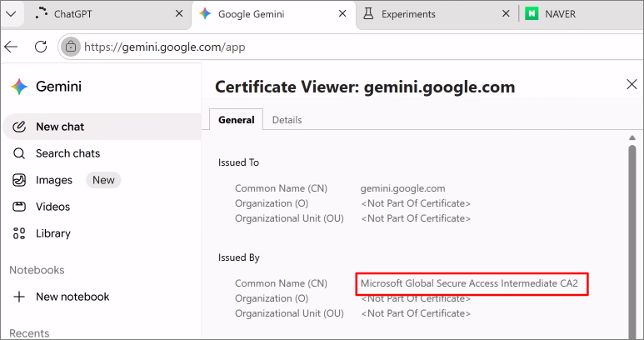Close the Experiments tab
The width and height of the screenshot is (644, 340).
[x=506, y=14]
